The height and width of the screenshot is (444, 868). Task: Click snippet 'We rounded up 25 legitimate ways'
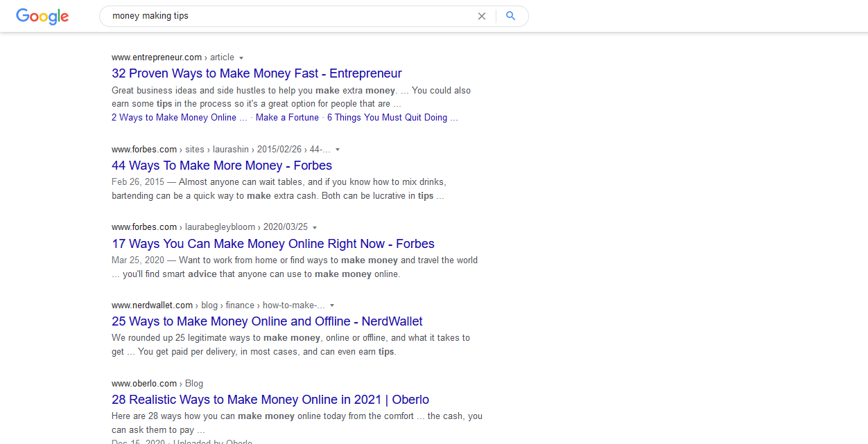coord(291,345)
